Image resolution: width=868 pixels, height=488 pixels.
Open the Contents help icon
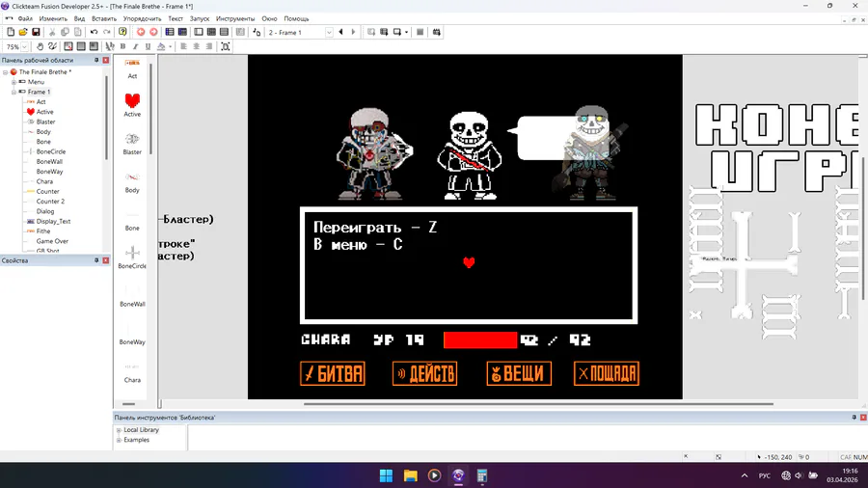[122, 32]
